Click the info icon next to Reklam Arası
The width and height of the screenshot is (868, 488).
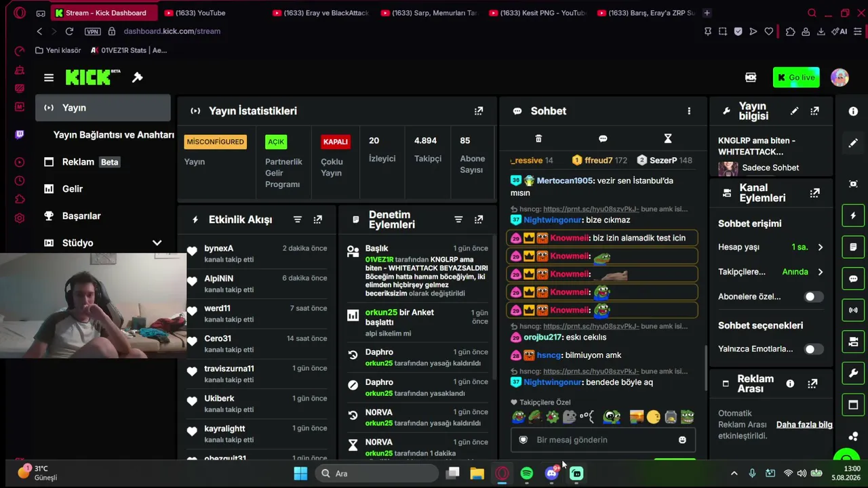coord(790,384)
